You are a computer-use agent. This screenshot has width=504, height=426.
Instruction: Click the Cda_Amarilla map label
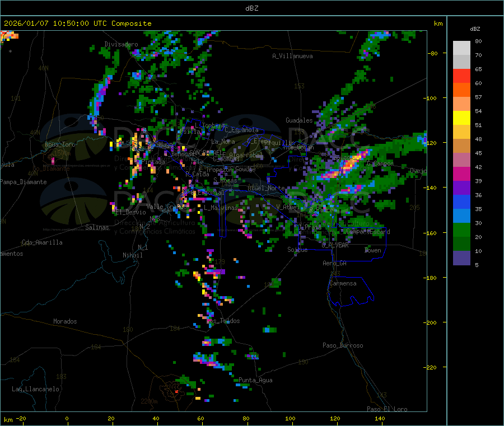42,242
